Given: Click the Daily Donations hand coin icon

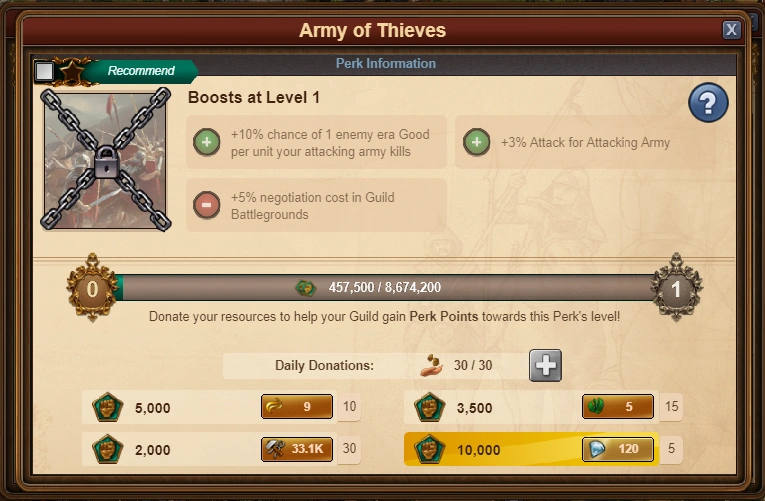Looking at the screenshot, I should (x=431, y=365).
